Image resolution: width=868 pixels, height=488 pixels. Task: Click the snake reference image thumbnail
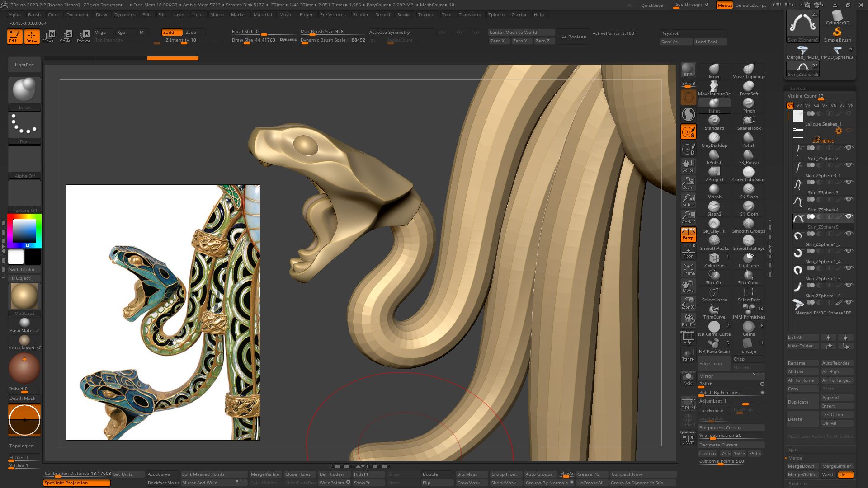(x=163, y=312)
